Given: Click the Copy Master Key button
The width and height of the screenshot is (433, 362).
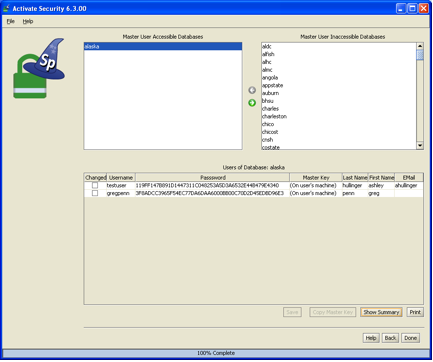Looking at the screenshot, I should [333, 312].
